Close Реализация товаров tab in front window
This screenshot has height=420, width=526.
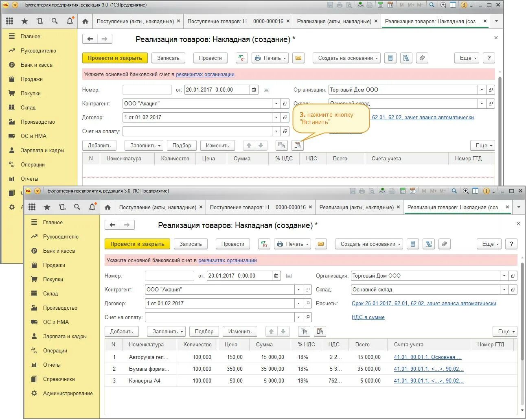point(507,207)
